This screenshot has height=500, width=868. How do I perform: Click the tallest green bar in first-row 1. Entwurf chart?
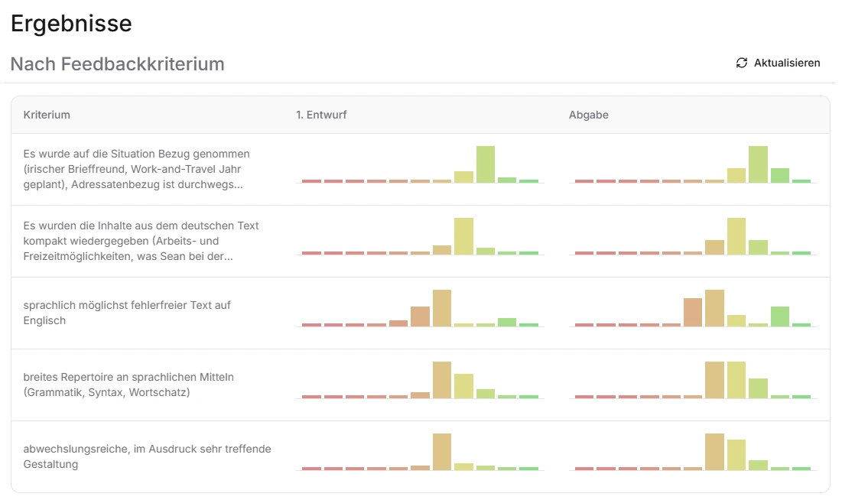486,164
